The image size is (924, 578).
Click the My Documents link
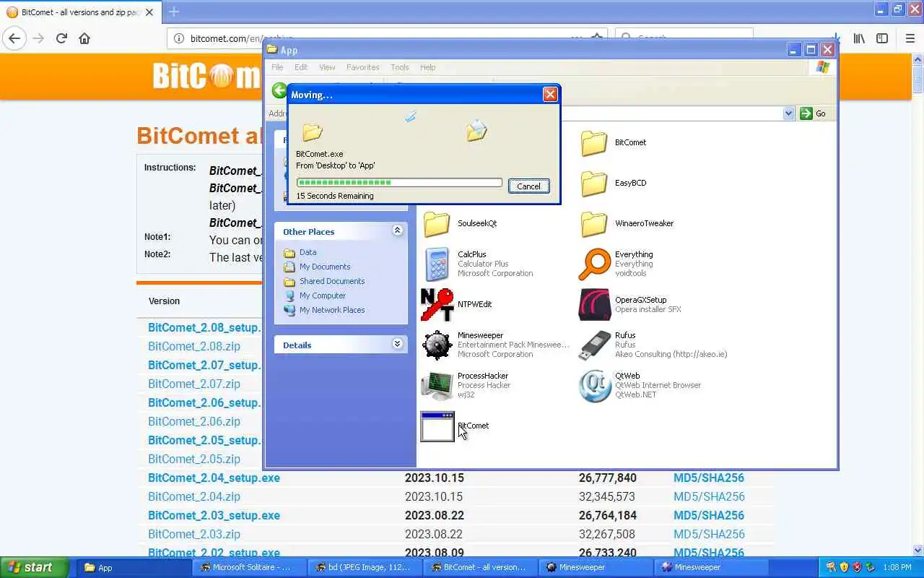[x=325, y=267]
